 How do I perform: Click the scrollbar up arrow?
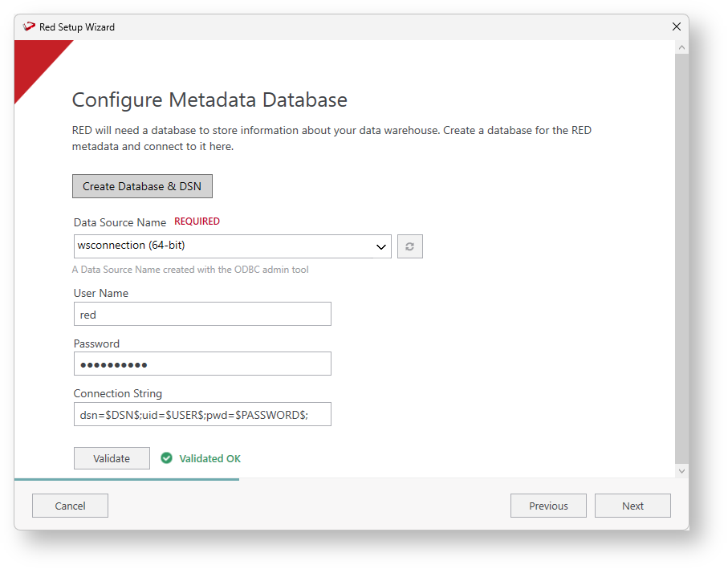click(681, 48)
